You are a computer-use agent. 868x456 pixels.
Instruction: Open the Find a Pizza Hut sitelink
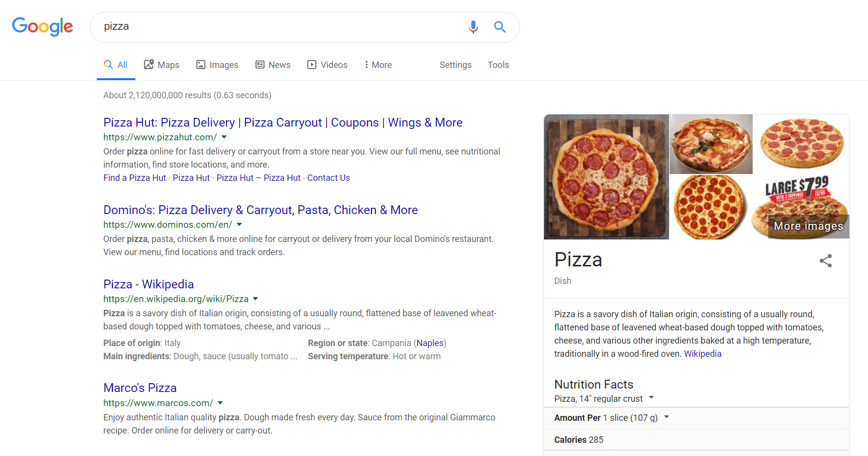[x=135, y=178]
